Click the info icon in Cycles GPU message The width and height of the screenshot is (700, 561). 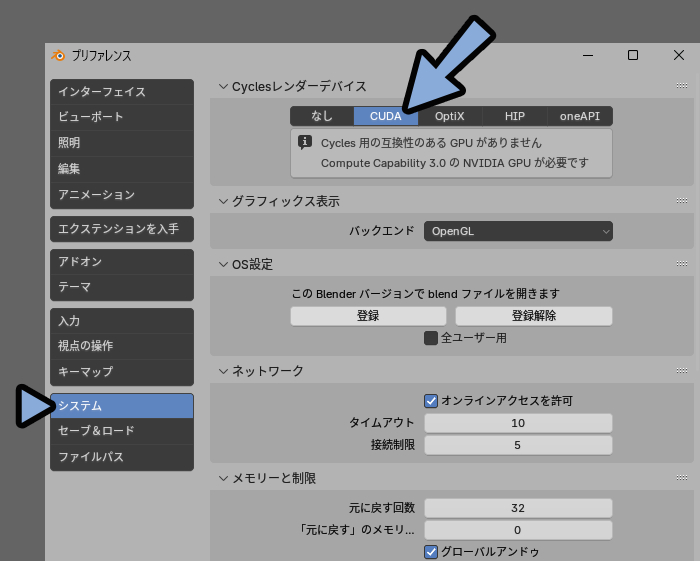[x=305, y=143]
